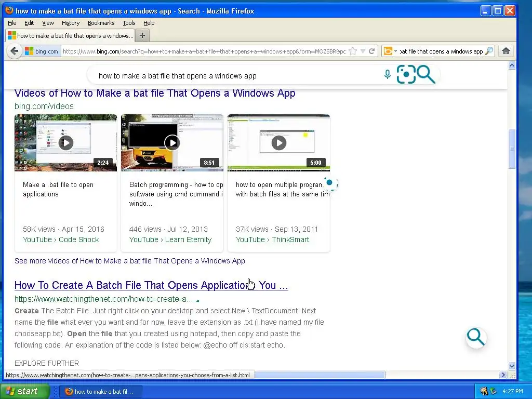Open the Bookmarks menu
Viewport: 532px width, 399px height.
(101, 23)
